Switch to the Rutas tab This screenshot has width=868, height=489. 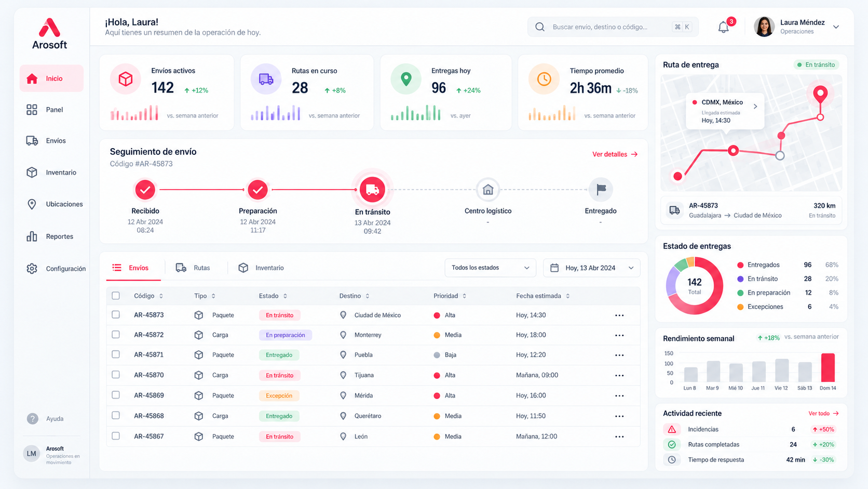pyautogui.click(x=193, y=268)
